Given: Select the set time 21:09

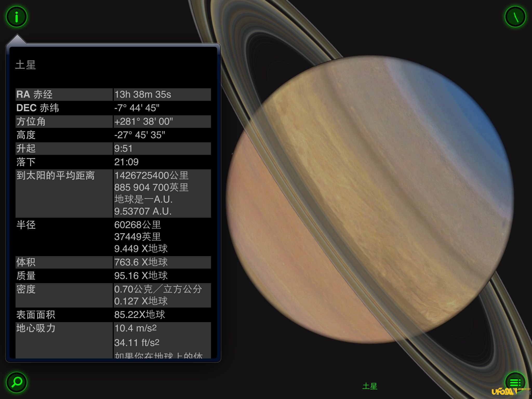Looking at the screenshot, I should [x=127, y=162].
